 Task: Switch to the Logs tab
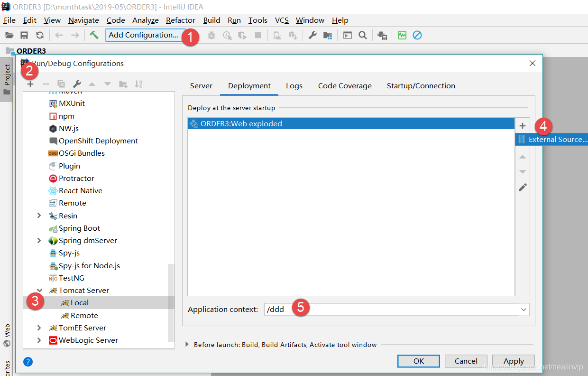pyautogui.click(x=294, y=86)
